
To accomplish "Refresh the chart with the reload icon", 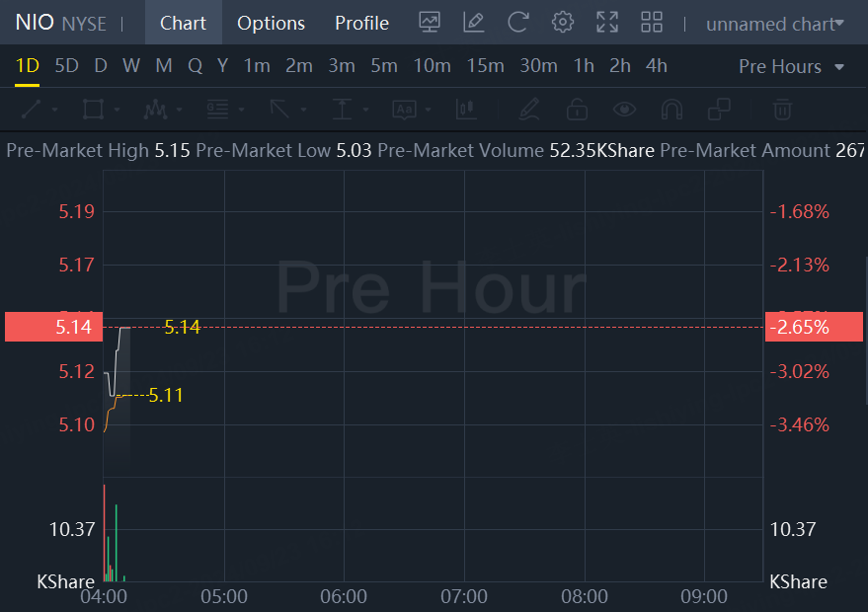I will click(517, 22).
